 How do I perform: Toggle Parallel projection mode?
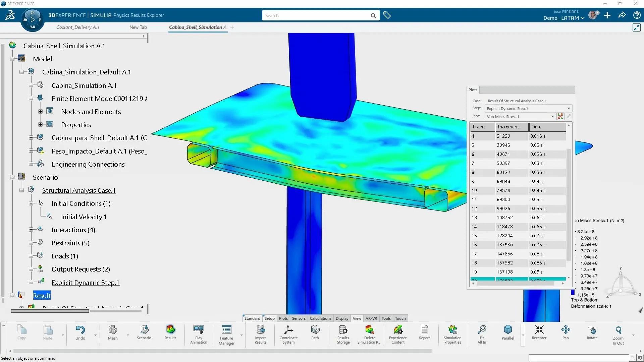(507, 334)
